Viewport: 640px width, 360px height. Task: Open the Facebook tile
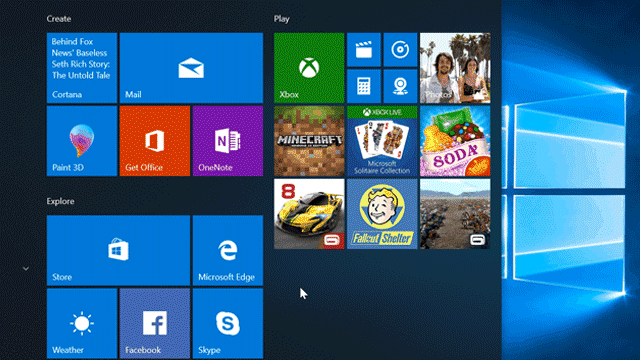click(x=155, y=323)
